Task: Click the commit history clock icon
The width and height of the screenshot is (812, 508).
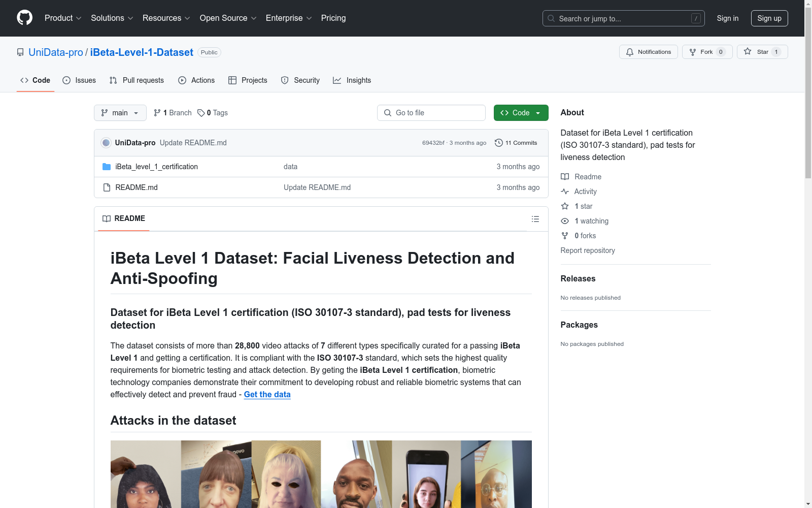Action: pyautogui.click(x=499, y=143)
